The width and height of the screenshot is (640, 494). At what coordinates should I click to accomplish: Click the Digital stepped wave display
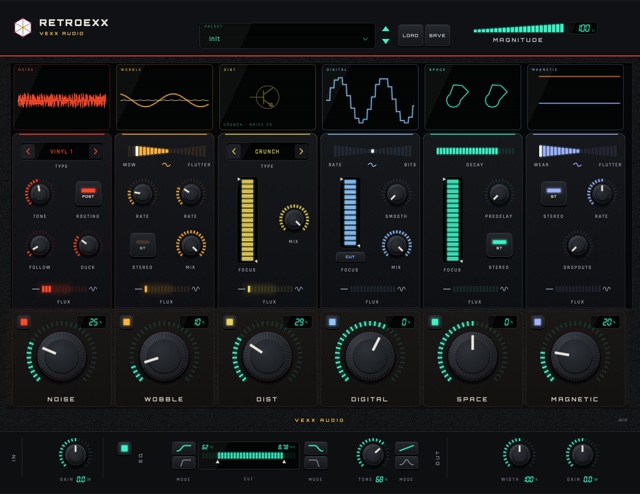pos(370,97)
